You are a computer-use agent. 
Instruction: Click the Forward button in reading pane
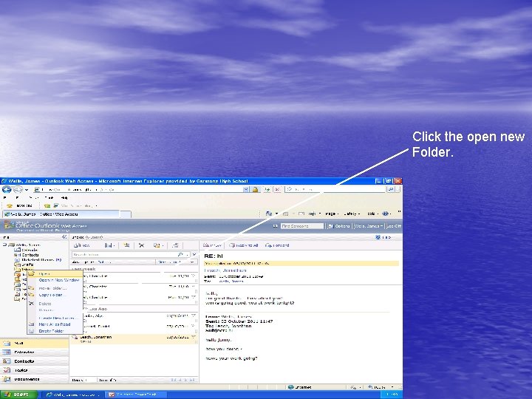point(277,245)
